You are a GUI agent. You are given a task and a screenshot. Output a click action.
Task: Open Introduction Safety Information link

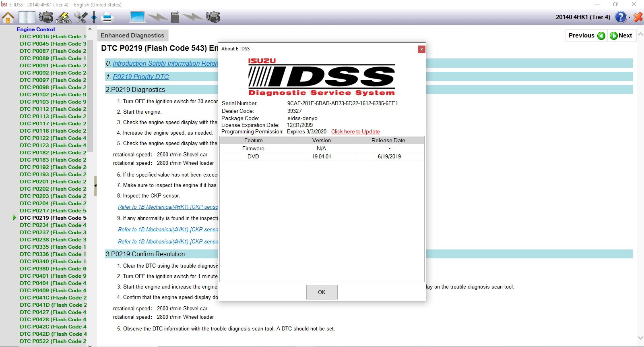165,63
